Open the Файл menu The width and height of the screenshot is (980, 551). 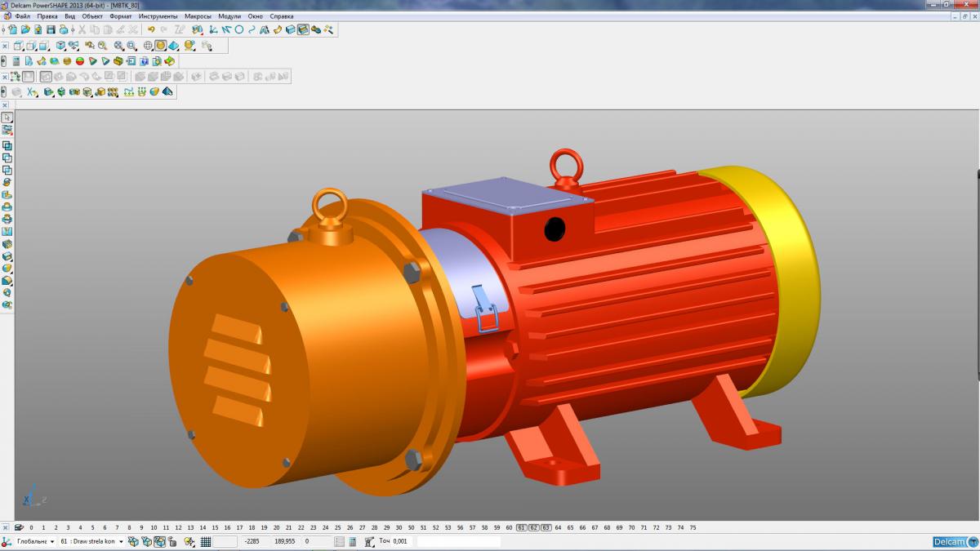[22, 16]
